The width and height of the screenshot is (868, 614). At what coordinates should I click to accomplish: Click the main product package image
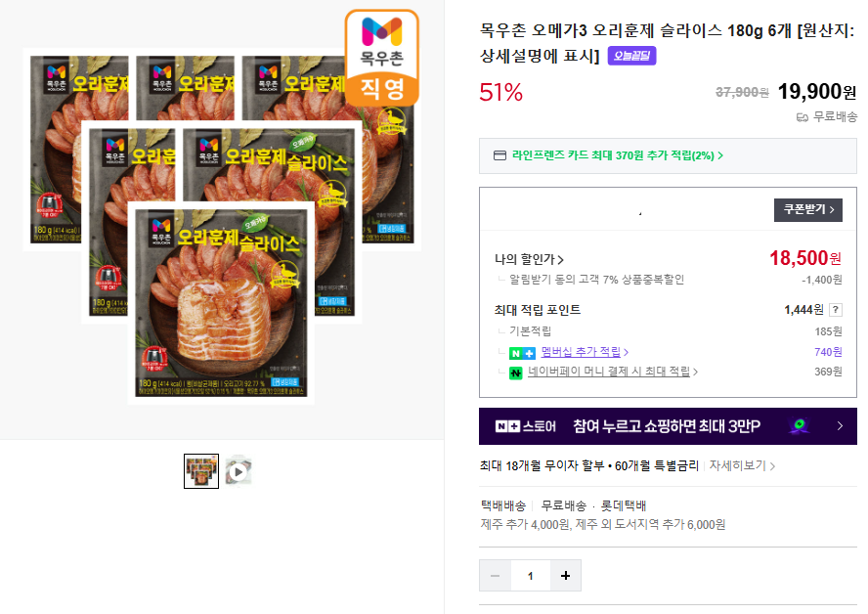pos(222,222)
